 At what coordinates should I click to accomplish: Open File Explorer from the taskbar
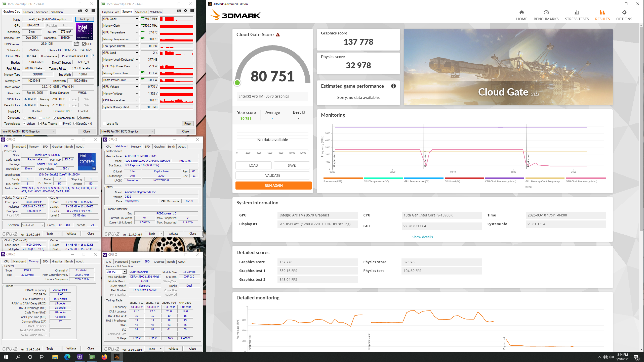coord(55,357)
